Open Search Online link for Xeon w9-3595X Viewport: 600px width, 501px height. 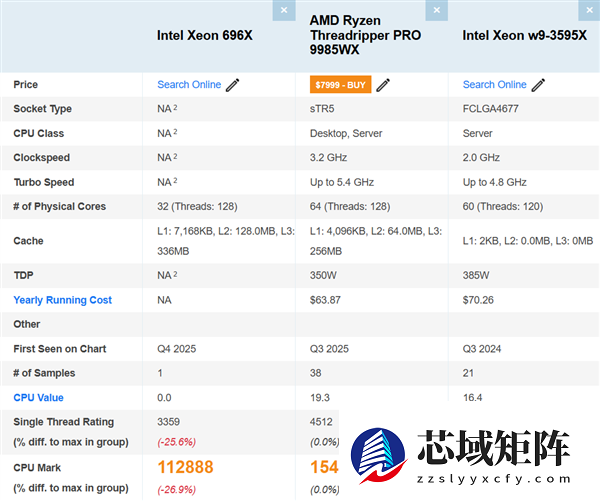494,85
